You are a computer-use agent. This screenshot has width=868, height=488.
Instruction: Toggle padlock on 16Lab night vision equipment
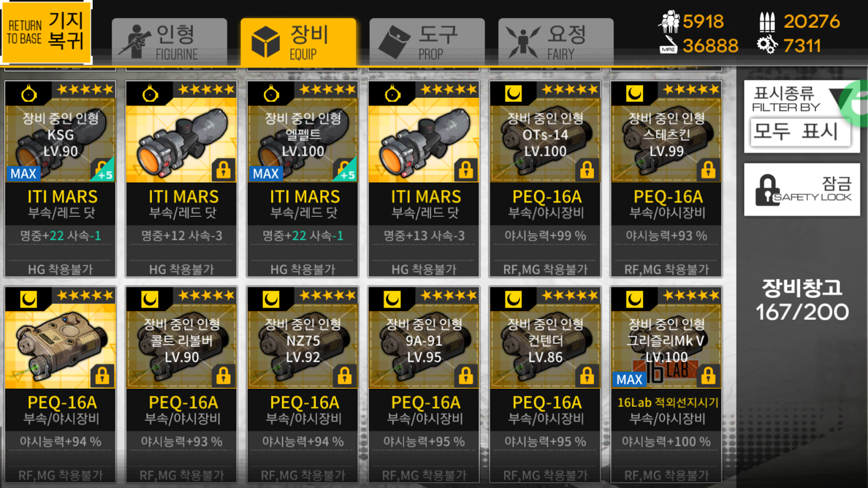[708, 375]
